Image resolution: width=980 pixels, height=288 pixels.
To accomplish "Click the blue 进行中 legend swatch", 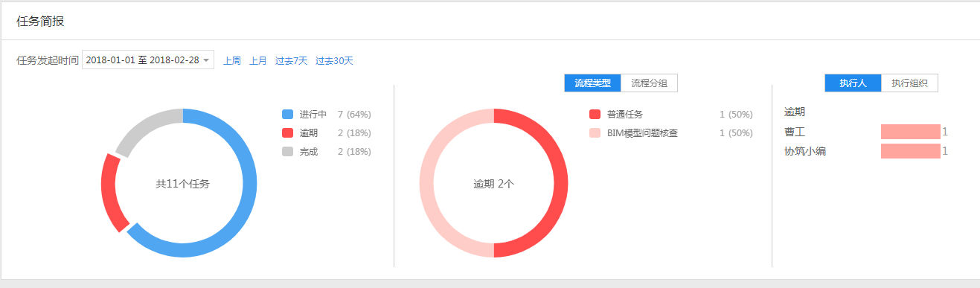I will 288,115.
